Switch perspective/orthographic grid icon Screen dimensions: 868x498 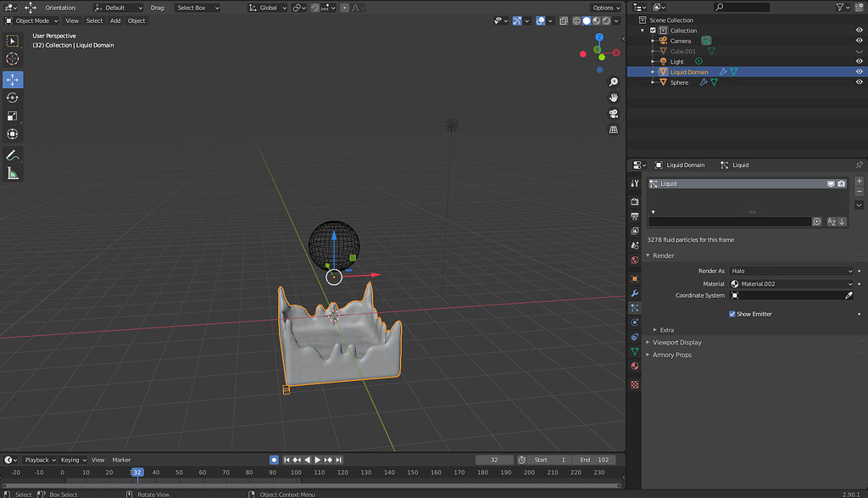[x=614, y=130]
